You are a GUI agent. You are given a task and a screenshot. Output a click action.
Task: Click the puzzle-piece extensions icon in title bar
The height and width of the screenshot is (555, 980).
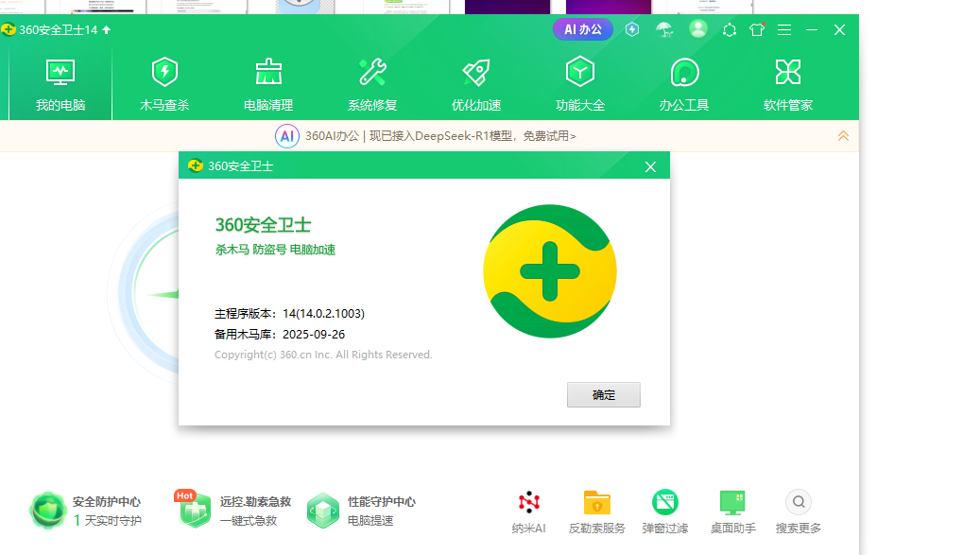pyautogui.click(x=729, y=29)
